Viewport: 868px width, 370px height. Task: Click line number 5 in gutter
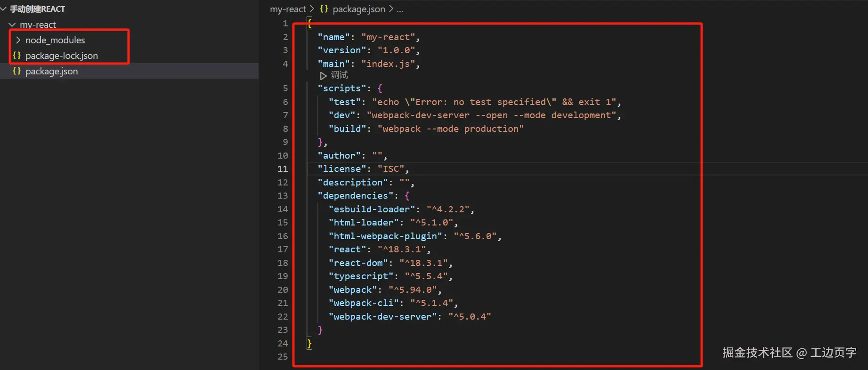tap(285, 88)
